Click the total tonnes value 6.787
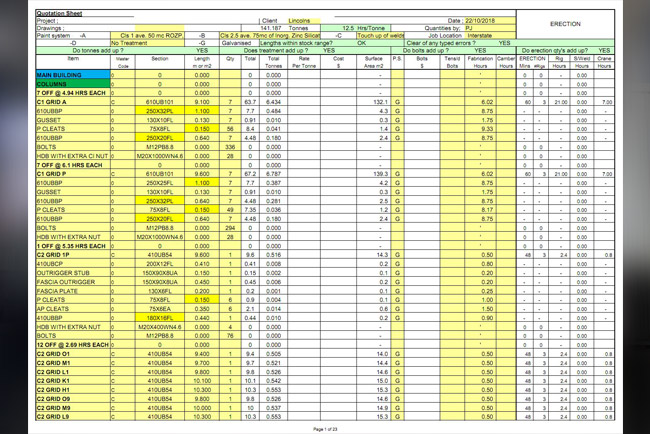The width and height of the screenshot is (650, 434). pos(273,174)
